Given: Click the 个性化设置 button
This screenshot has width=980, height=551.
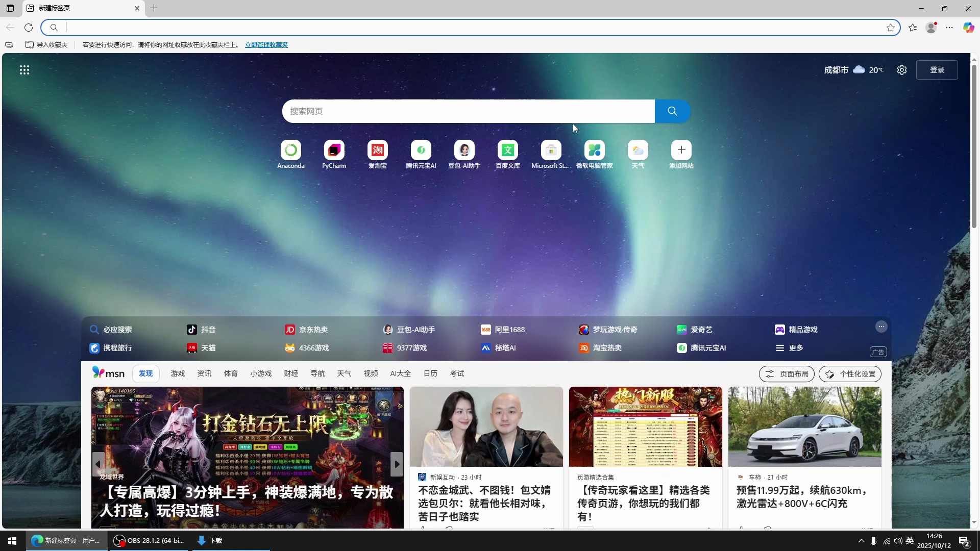Looking at the screenshot, I should point(850,374).
